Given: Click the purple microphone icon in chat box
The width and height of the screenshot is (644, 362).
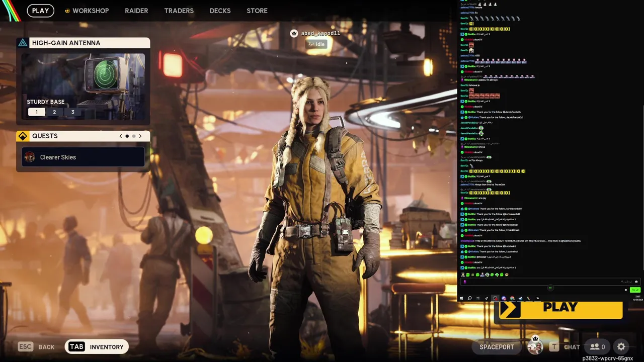Looking at the screenshot, I should 464,282.
